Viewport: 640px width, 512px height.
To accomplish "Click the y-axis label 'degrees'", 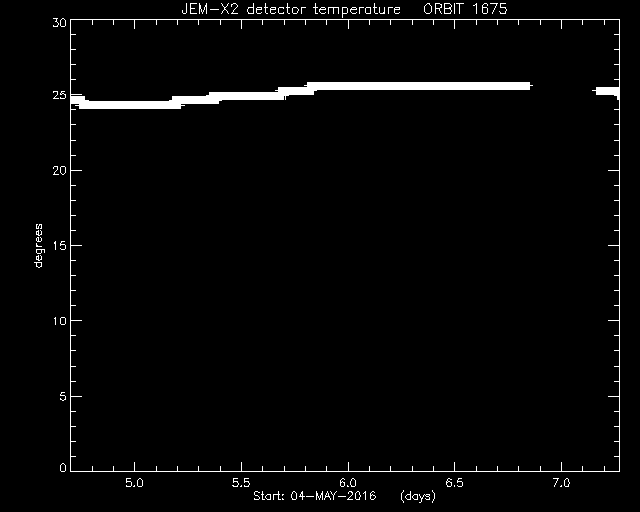I will pos(38,245).
